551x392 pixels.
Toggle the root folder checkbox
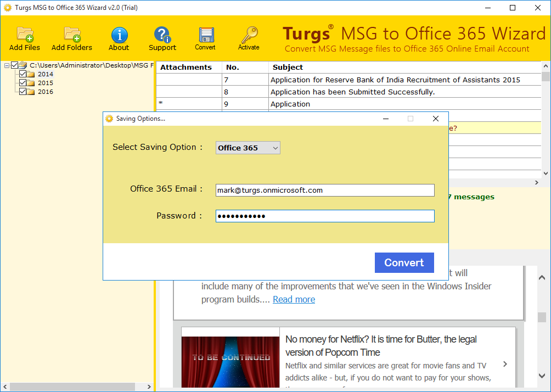[x=14, y=65]
